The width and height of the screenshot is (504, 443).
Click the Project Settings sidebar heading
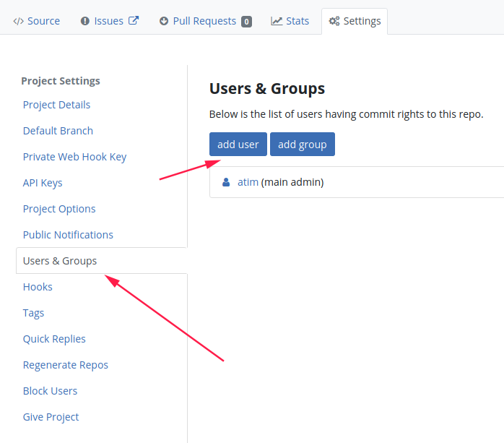pos(61,81)
